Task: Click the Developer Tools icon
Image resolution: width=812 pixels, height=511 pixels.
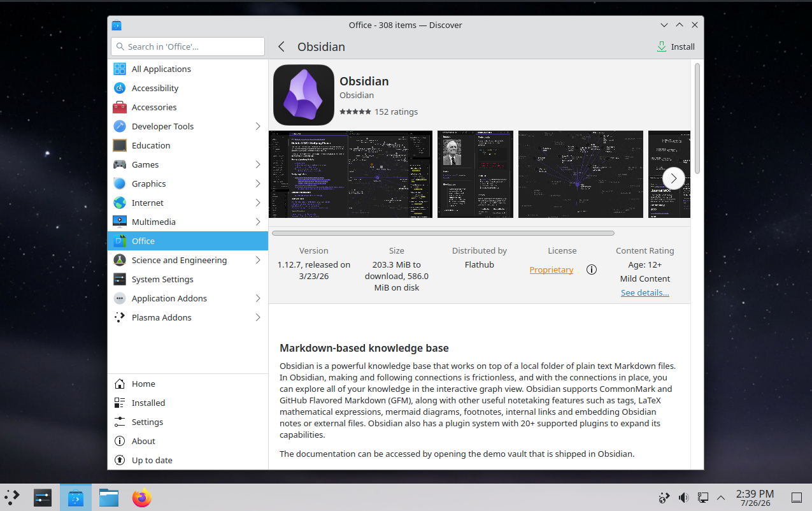Action: (120, 126)
